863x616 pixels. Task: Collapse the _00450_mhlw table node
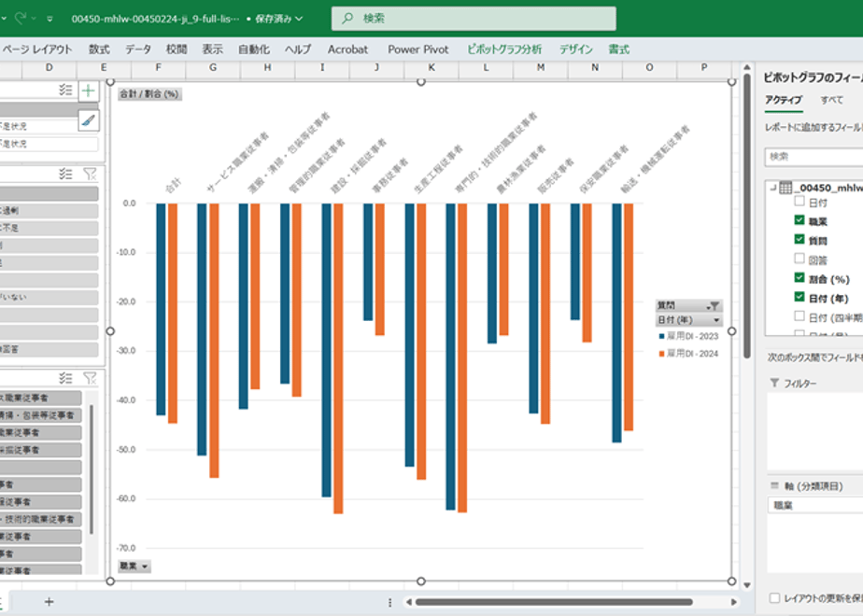click(772, 189)
